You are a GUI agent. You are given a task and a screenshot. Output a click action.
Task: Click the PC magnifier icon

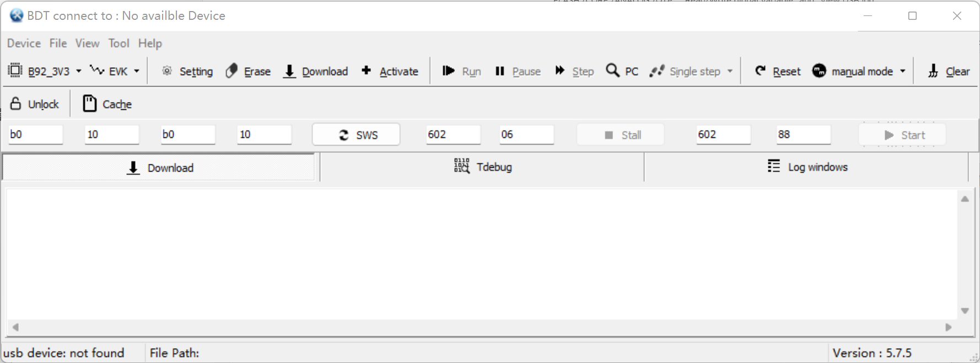click(612, 71)
